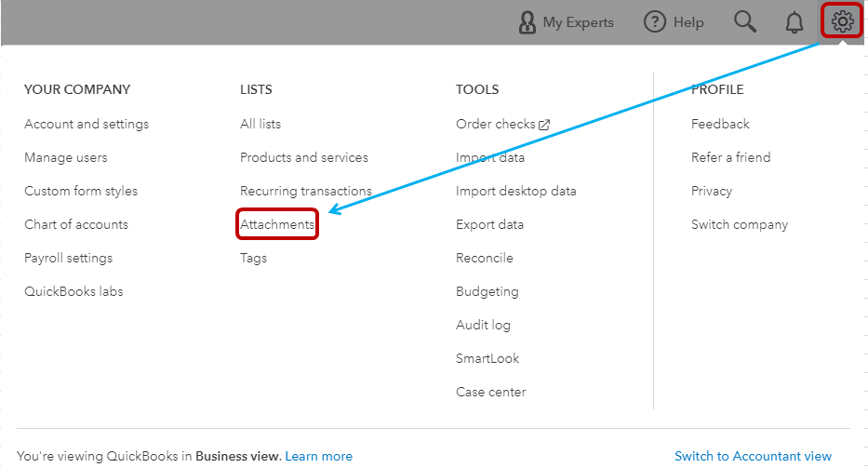Select Refer a friend
The image size is (868, 468).
tap(730, 157)
